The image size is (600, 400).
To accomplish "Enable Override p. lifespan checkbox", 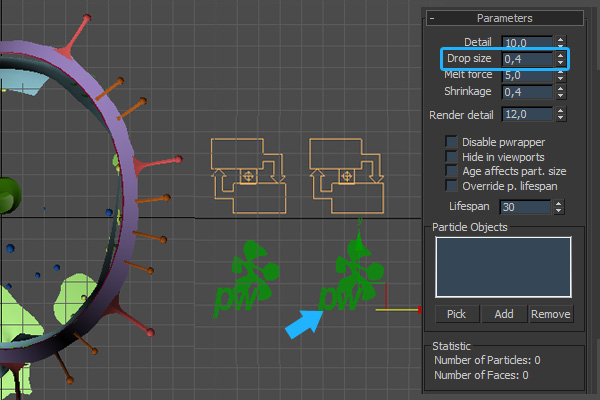I will pyautogui.click(x=452, y=186).
